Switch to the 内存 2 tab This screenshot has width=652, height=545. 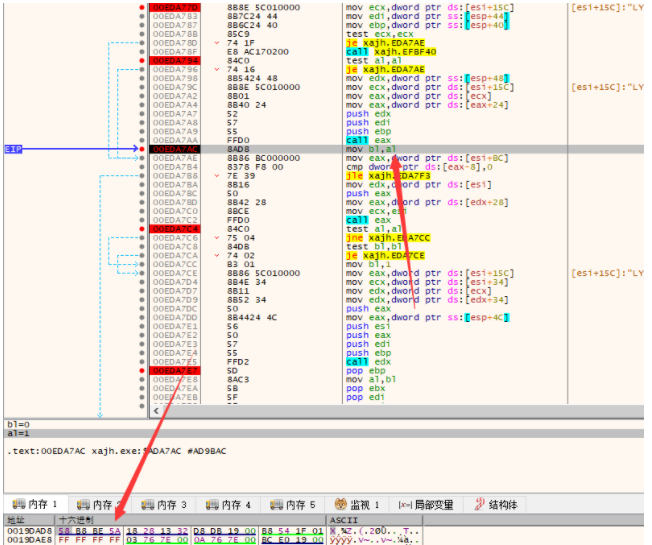pos(99,505)
